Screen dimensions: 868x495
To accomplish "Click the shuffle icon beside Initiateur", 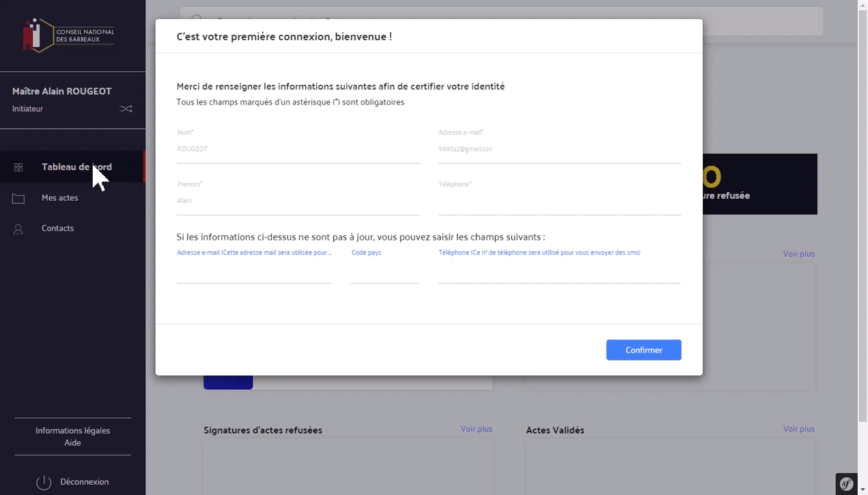I will coord(126,109).
